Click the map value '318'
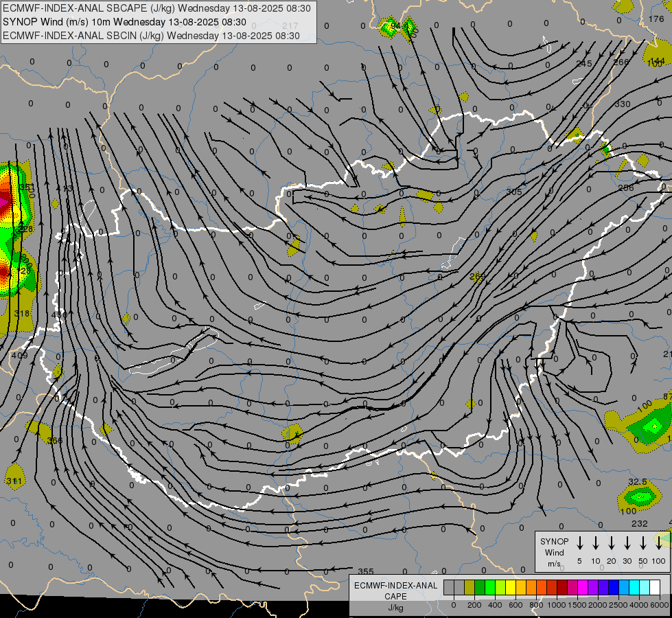This screenshot has width=672, height=618. [22, 314]
